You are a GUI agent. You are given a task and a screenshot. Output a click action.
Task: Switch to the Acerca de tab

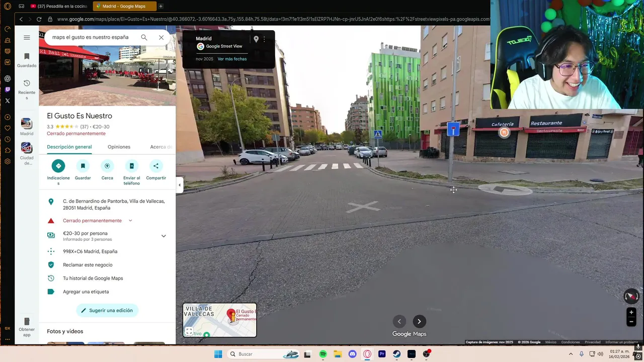point(161,147)
